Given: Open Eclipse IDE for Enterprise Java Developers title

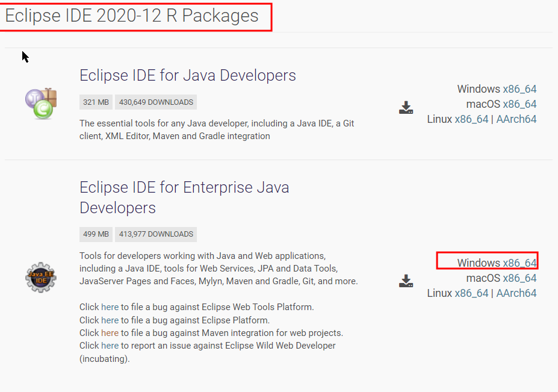Looking at the screenshot, I should 184,198.
